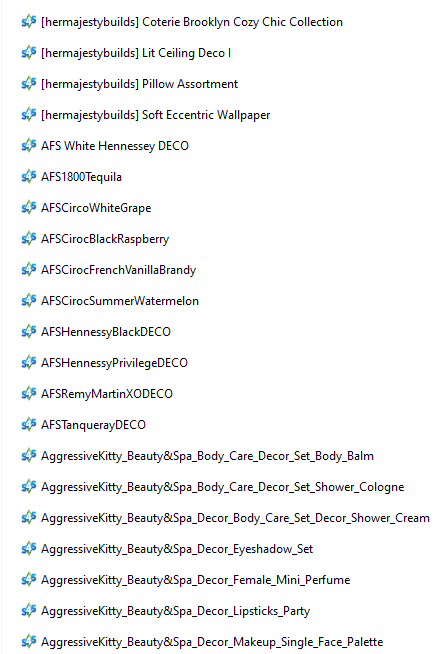Image resolution: width=434 pixels, height=654 pixels.
Task: Click the icon beside AFSHennessyPrivilegeDECO
Action: coord(29,362)
